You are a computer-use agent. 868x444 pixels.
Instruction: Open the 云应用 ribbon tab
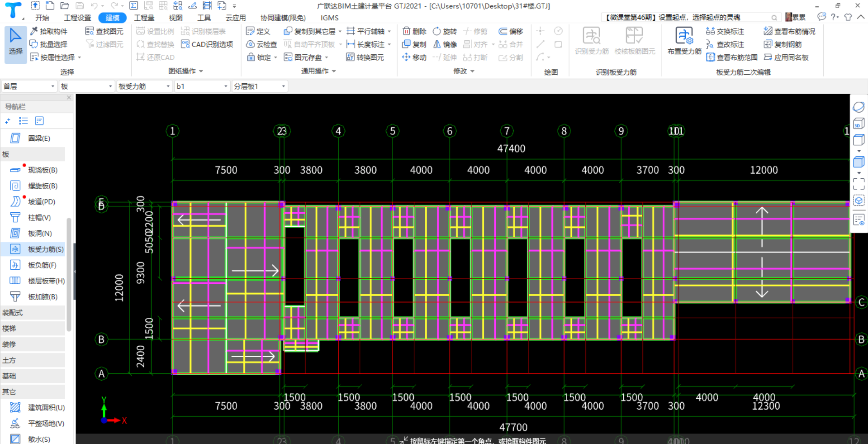pyautogui.click(x=236, y=18)
